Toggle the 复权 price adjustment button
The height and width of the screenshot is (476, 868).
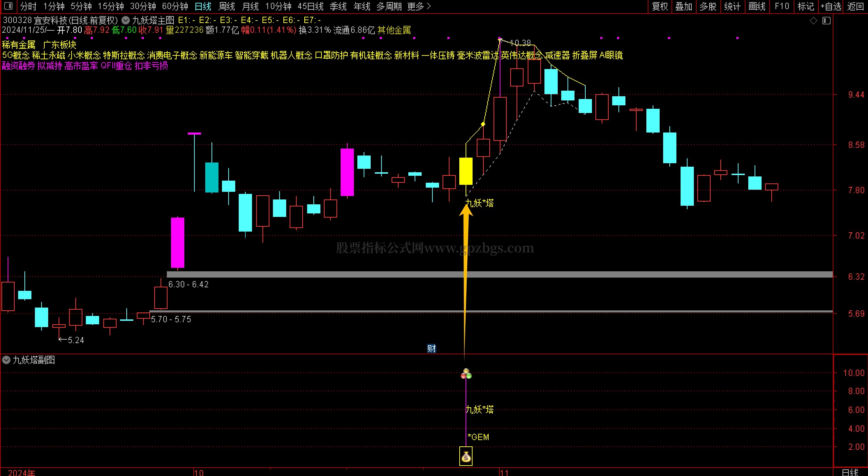660,6
